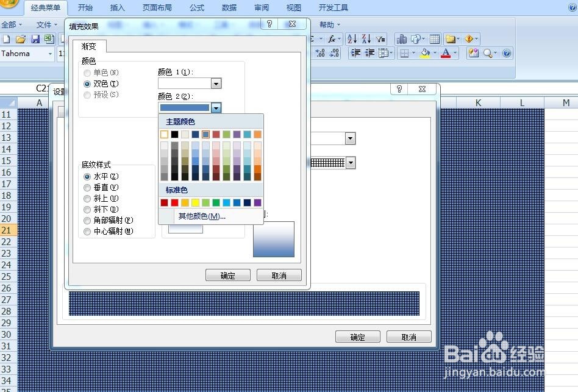Enable the 中心辐射 shading style
Screen dimensions: 578x392
pos(86,231)
